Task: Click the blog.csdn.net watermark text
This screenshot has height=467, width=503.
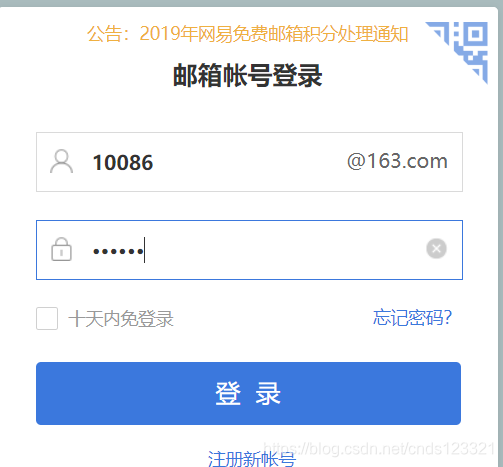Action: (x=379, y=449)
